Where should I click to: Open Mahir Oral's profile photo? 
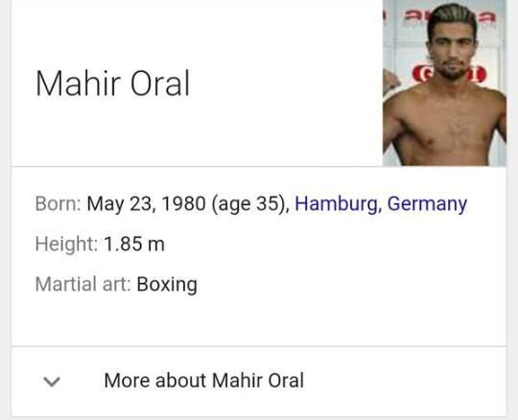coord(444,82)
